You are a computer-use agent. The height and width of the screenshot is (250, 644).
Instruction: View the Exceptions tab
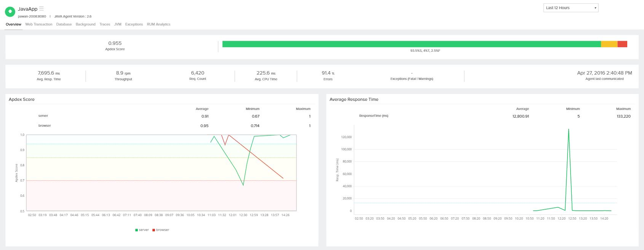click(134, 24)
